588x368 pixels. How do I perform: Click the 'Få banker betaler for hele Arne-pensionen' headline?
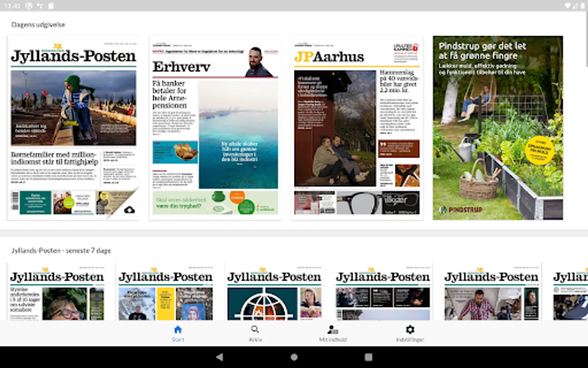pyautogui.click(x=169, y=94)
